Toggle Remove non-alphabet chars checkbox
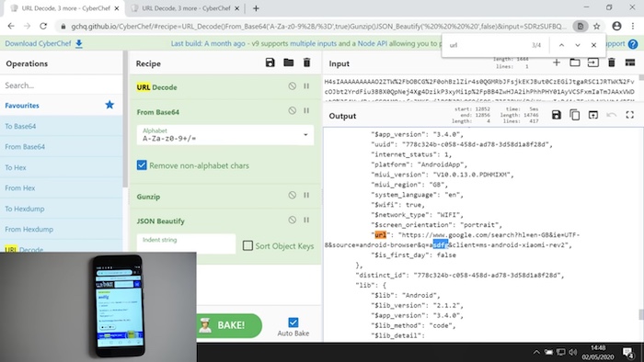 142,165
